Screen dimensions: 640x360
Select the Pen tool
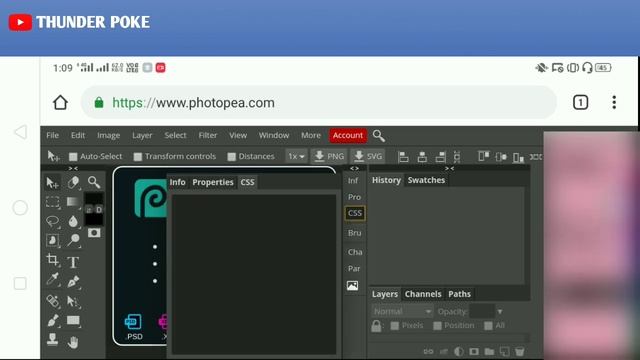[x=73, y=282]
